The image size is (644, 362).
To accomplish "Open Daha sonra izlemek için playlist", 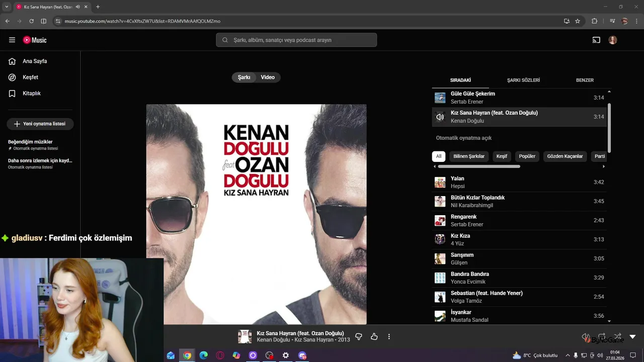I will [40, 163].
